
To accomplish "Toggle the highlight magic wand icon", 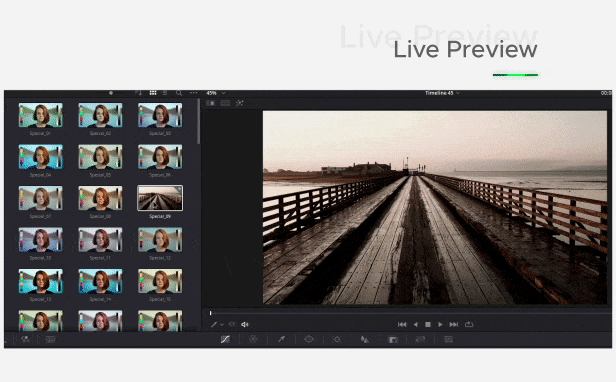I will tap(239, 103).
